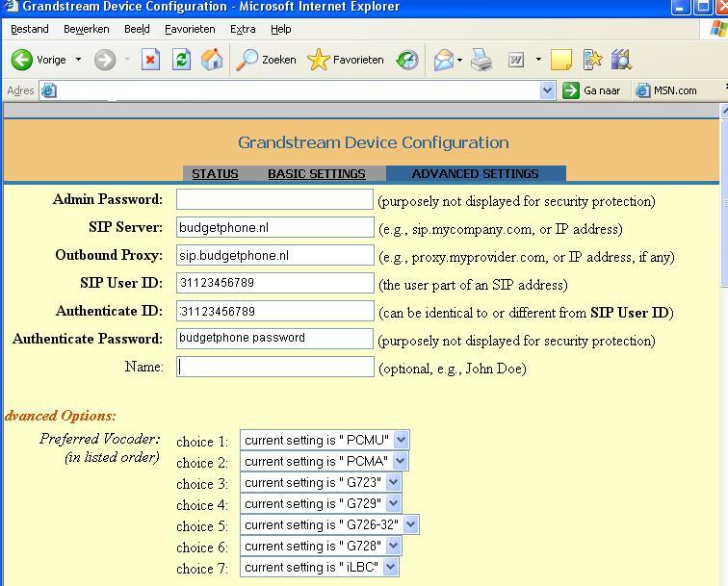Click the green Ga naar arrow button
728x586 pixels.
[x=571, y=90]
